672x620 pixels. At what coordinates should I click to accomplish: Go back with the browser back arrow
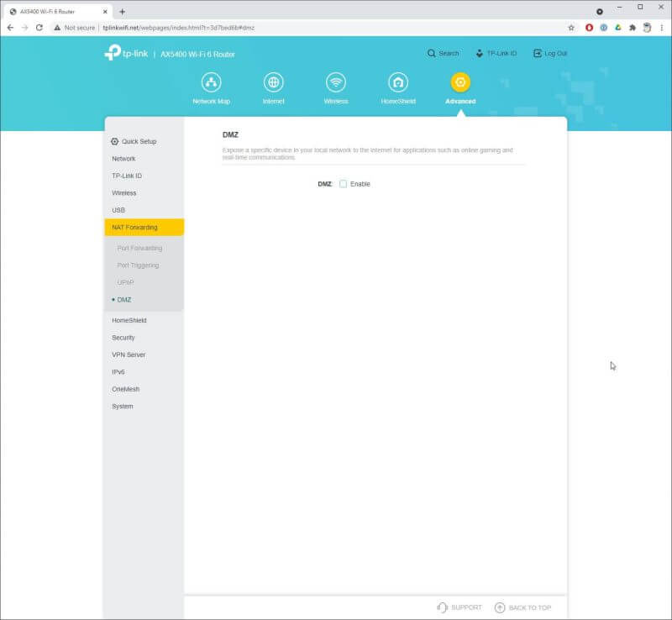[11, 28]
